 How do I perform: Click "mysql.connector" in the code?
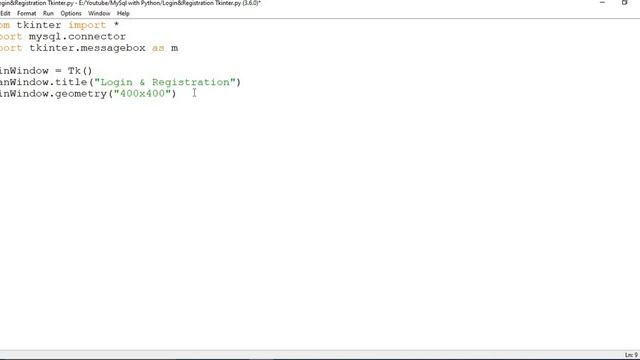[77, 37]
